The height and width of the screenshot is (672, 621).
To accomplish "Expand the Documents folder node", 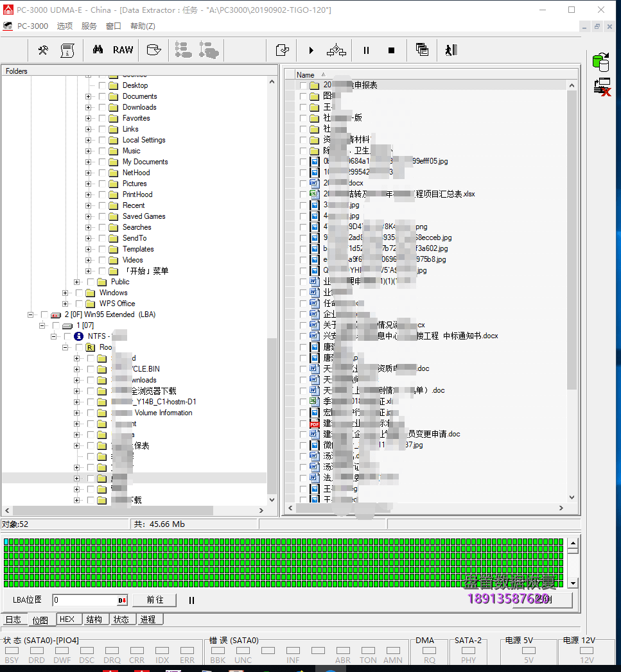I will click(x=89, y=96).
